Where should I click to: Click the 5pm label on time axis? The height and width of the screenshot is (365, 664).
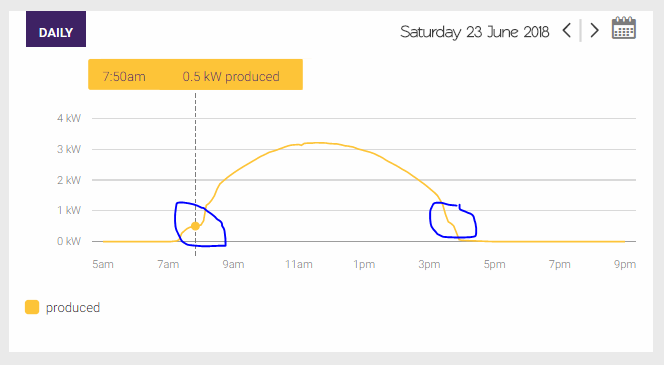[495, 264]
